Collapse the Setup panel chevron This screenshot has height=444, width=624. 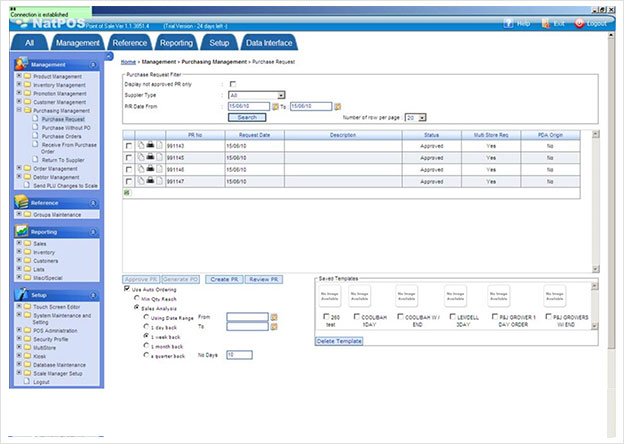coord(93,295)
